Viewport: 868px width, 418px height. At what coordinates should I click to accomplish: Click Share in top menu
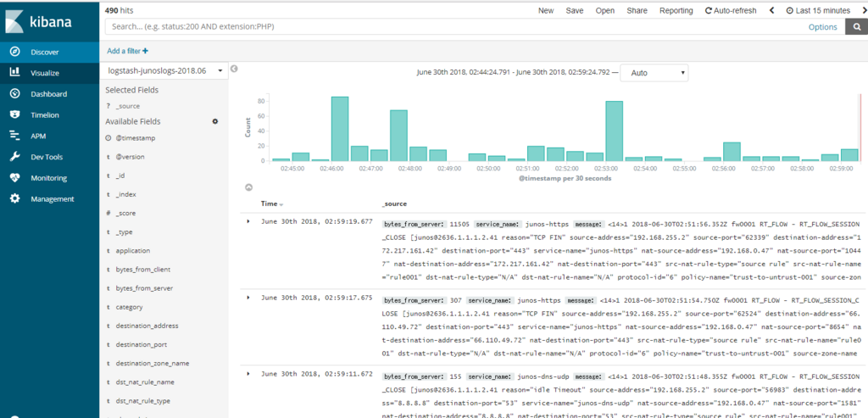[637, 10]
